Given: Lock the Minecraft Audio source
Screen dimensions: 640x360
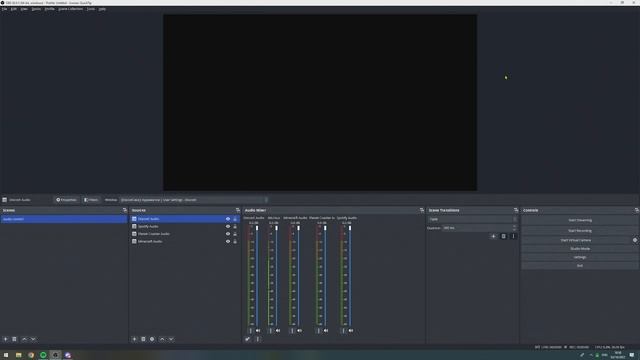Looking at the screenshot, I should (x=235, y=241).
